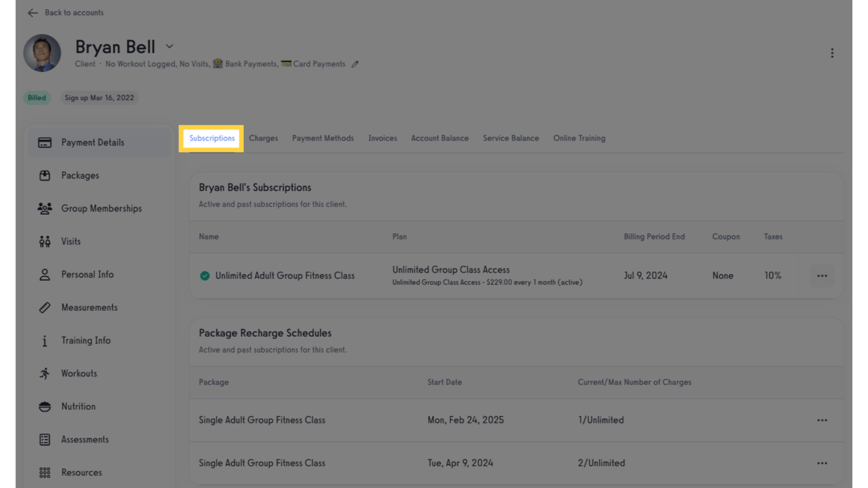Open Workouts using the running figure icon
868x488 pixels.
pos(43,374)
